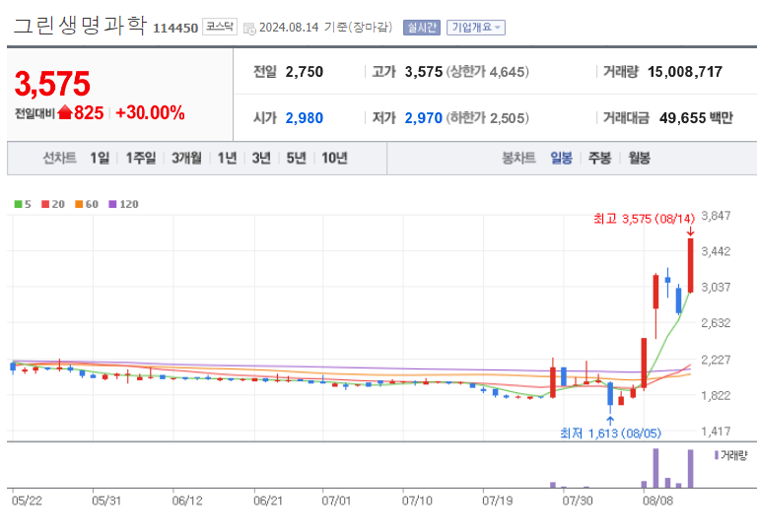Click the 실시간 button

click(x=422, y=28)
